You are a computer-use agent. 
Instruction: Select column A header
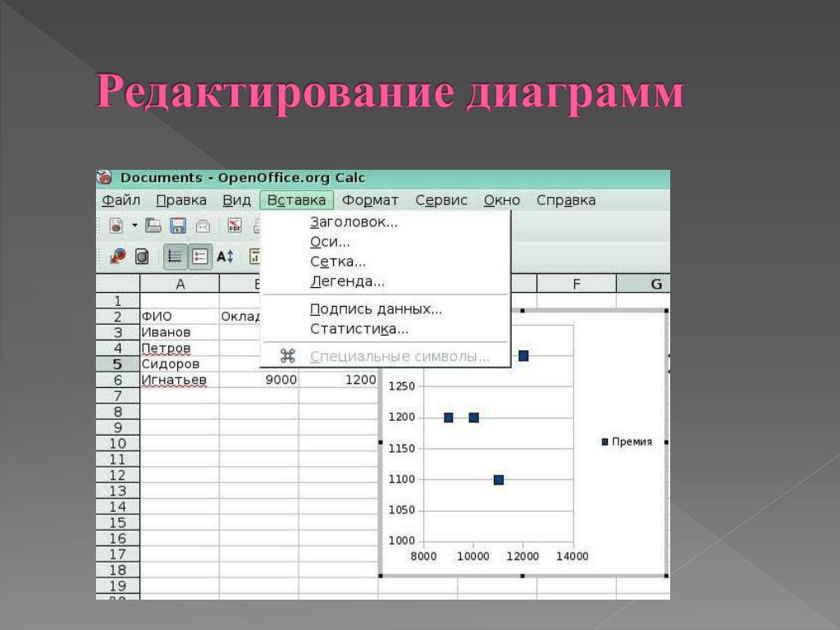[180, 284]
